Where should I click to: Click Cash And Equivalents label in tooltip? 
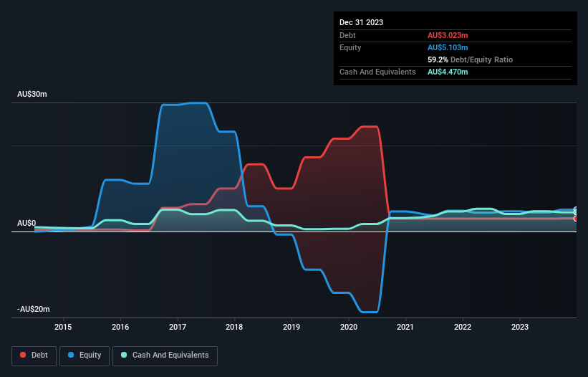point(377,72)
